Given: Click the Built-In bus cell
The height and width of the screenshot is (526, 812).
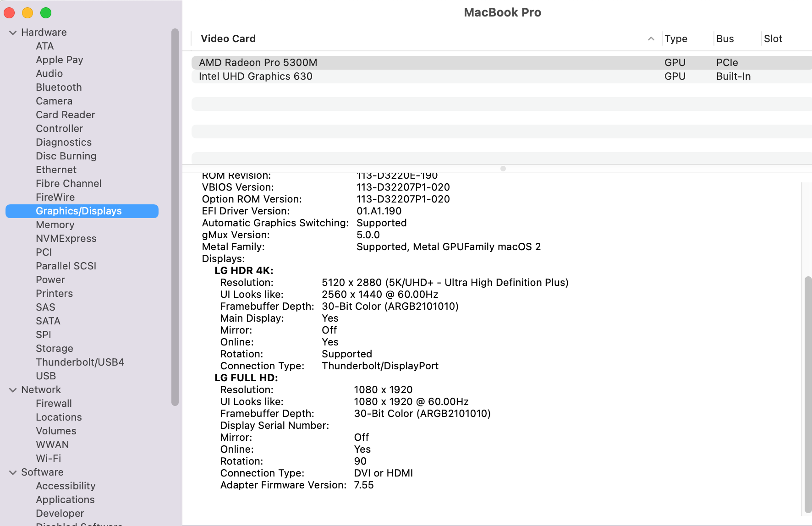Looking at the screenshot, I should 733,77.
